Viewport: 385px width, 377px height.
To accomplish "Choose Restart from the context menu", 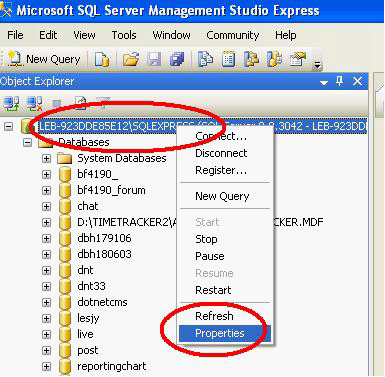I will click(225, 290).
